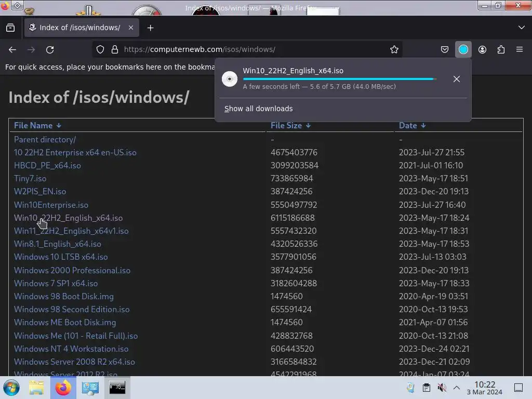Open the tracking protection shield icon
Screen dimensions: 532x399
[100, 49]
